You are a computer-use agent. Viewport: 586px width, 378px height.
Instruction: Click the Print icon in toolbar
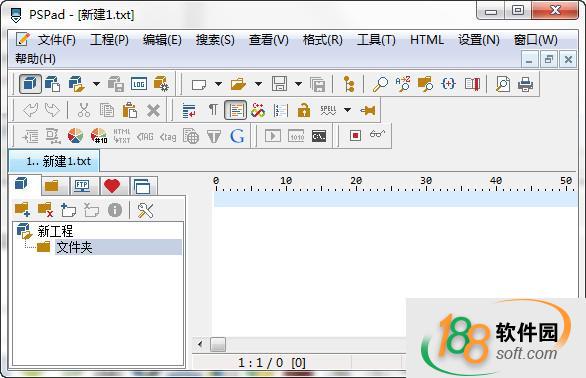pyautogui.click(x=525, y=84)
